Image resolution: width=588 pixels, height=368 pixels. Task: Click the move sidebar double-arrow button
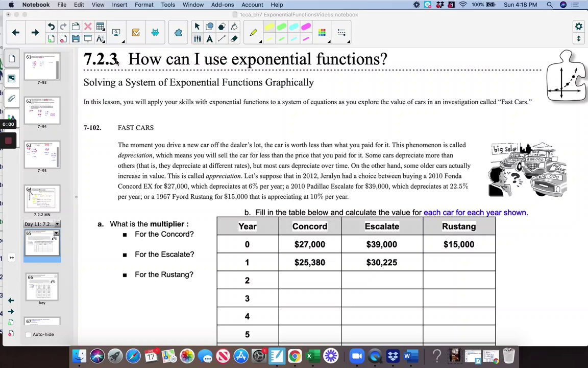click(x=12, y=258)
